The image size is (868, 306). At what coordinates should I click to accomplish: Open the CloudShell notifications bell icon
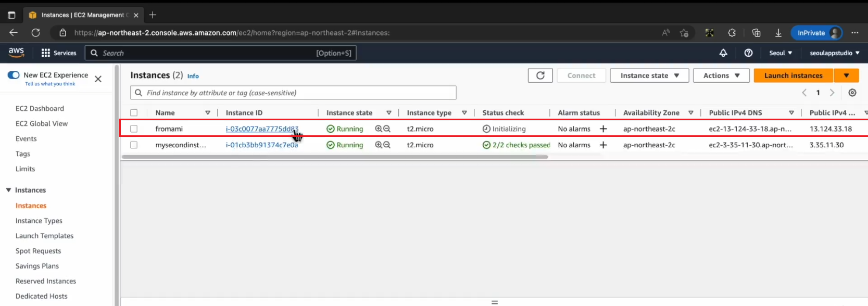(x=723, y=53)
